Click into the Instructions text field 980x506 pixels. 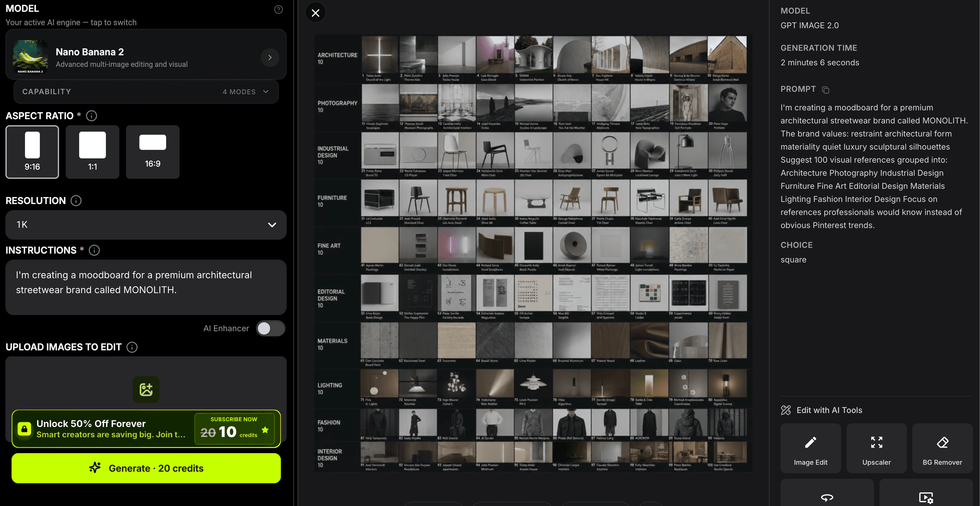(146, 287)
